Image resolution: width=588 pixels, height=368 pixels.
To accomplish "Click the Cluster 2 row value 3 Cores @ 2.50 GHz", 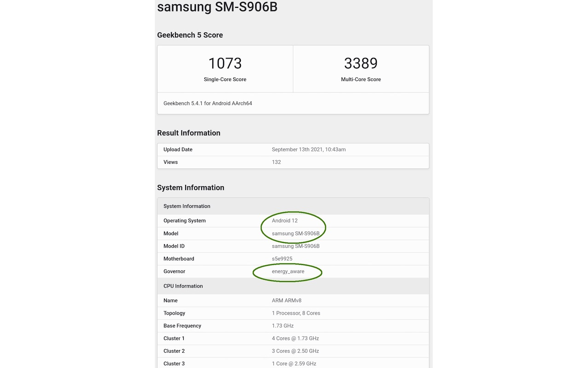I will click(295, 351).
